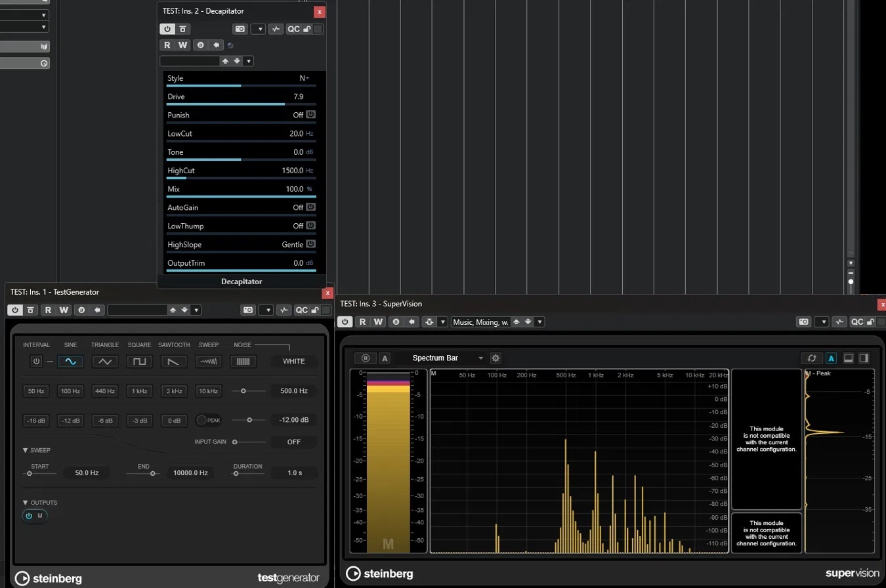Screen dimensions: 886x588
Task: Toggle the PEAK switch in TestGenerator
Action: 209,420
